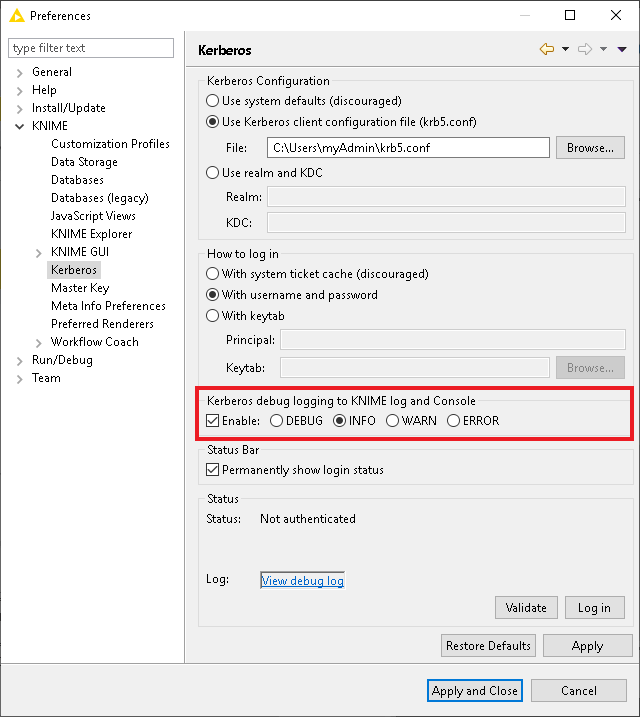
Task: Select Workflow Coach in the tree
Action: tap(95, 342)
